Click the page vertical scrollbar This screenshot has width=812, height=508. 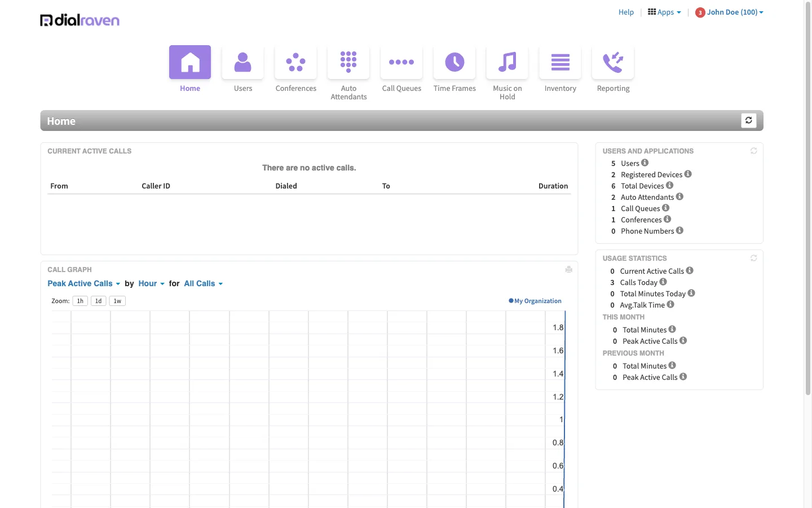(x=808, y=198)
